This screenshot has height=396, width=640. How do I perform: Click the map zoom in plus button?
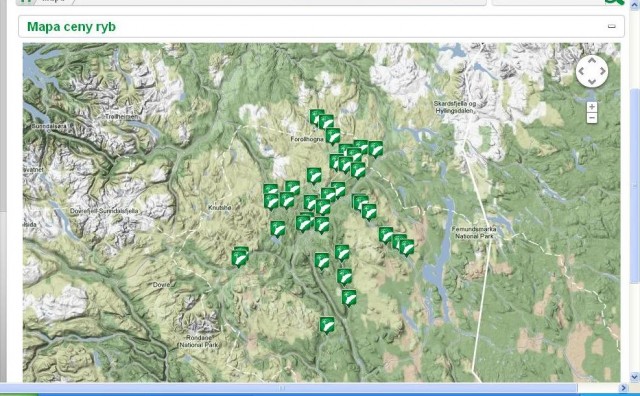(592, 107)
